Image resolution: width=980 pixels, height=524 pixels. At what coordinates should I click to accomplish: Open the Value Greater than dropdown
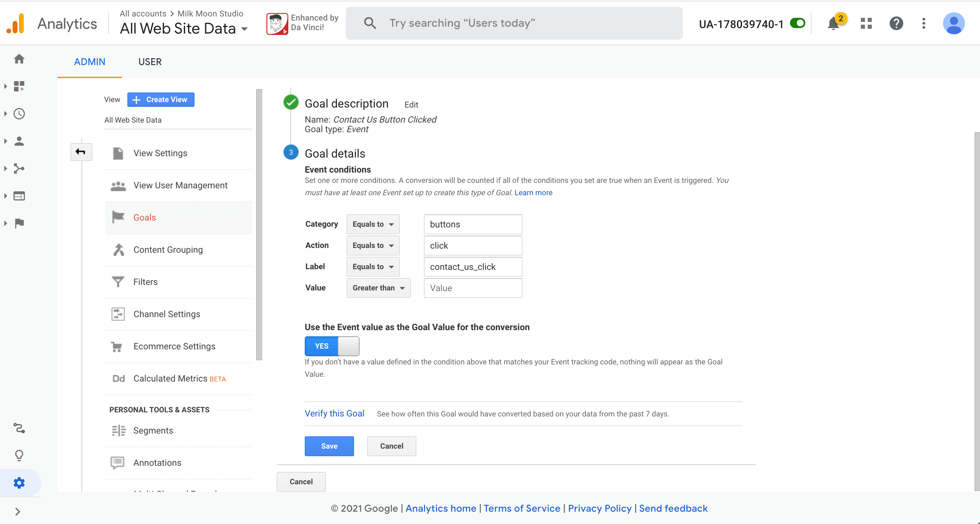pyautogui.click(x=378, y=288)
